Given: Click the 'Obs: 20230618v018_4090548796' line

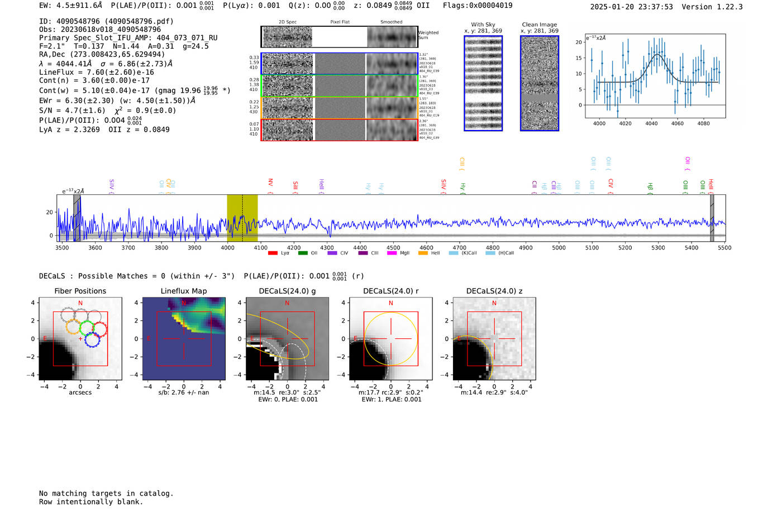Looking at the screenshot, I should 100,30.
